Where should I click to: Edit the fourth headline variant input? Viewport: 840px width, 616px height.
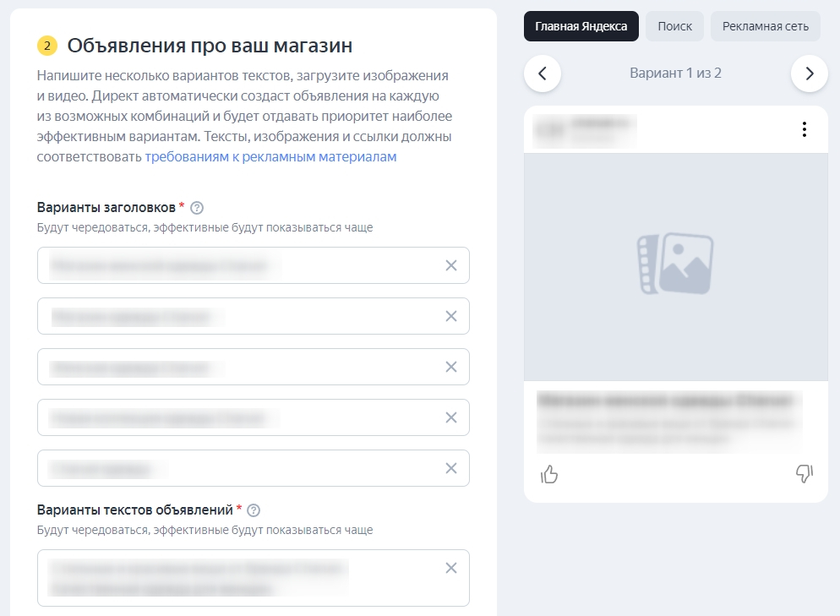254,417
